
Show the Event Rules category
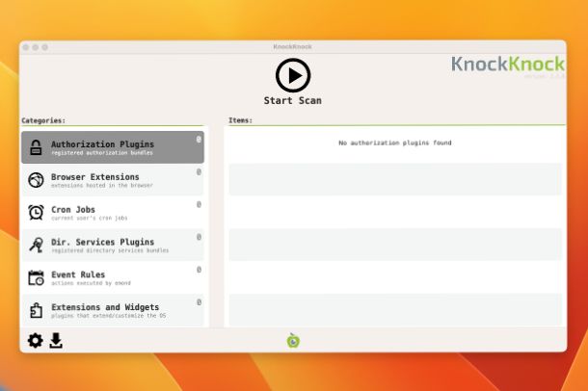(x=113, y=277)
